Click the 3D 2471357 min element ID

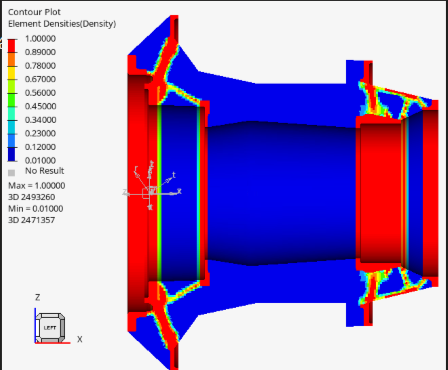point(32,220)
